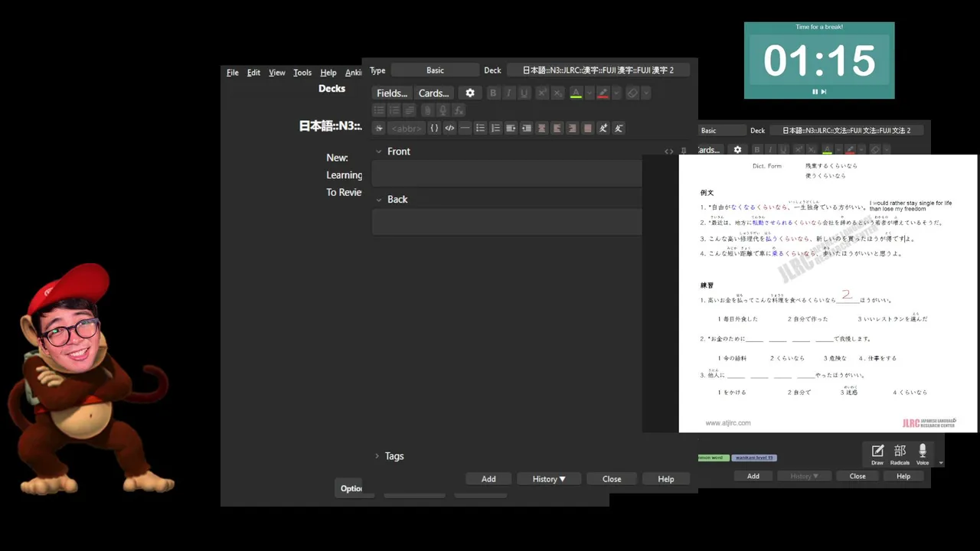Click the wanikani level tag in back window
Viewport: 980px width, 551px height.
(754, 458)
